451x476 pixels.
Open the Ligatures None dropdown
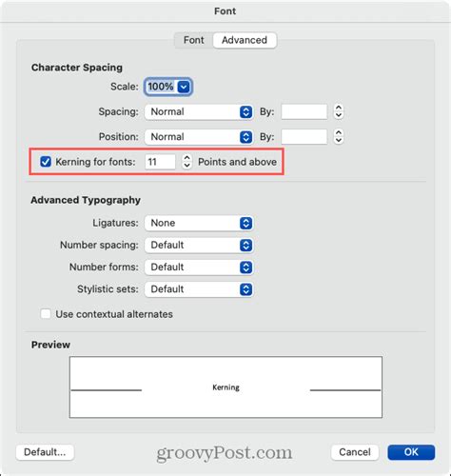199,223
